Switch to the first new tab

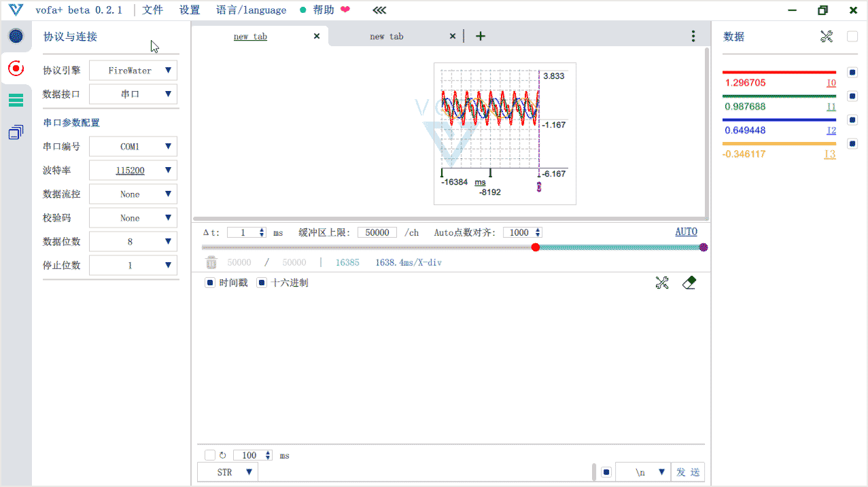tap(250, 37)
